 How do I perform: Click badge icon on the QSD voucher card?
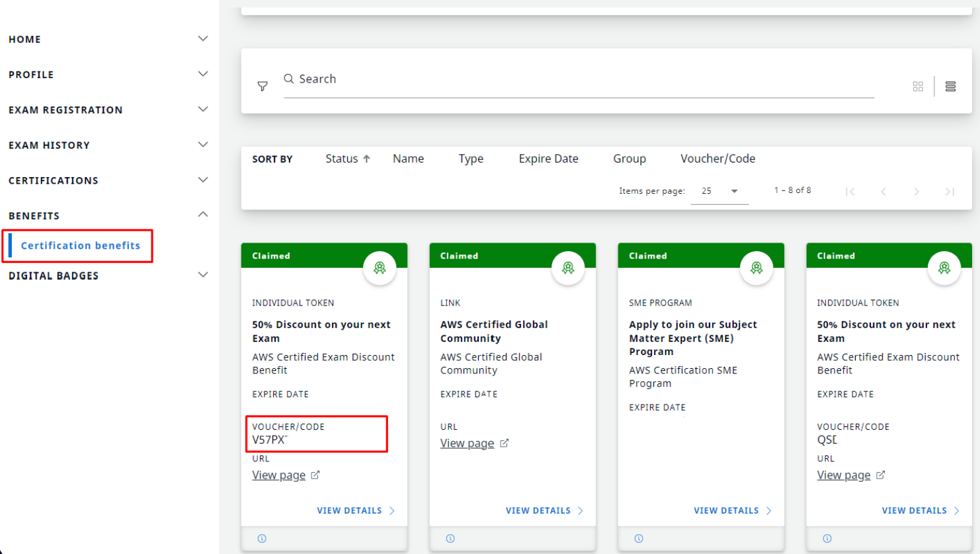944,268
